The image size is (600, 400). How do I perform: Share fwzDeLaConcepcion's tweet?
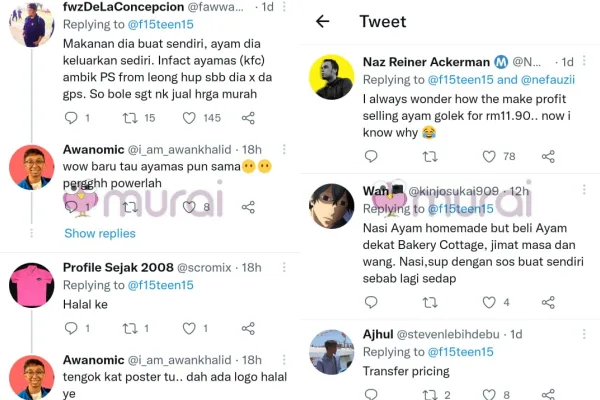click(x=248, y=118)
